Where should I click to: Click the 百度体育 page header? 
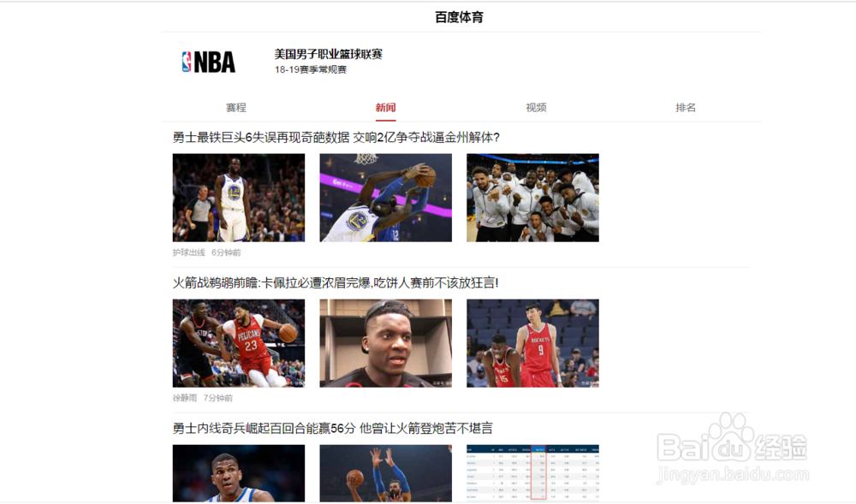pos(459,17)
